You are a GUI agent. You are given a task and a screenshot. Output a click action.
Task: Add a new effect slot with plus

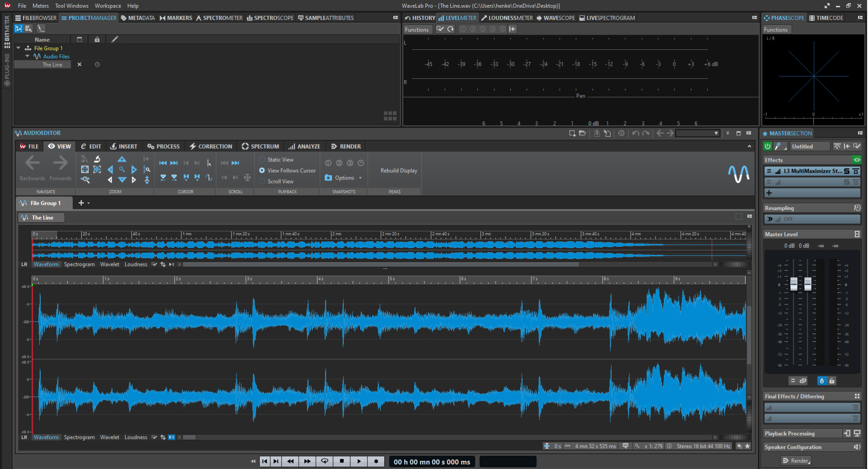click(769, 193)
